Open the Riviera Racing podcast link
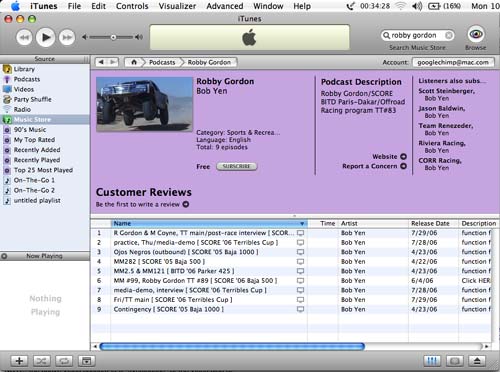Image resolution: width=500 pixels, height=372 pixels. point(442,143)
